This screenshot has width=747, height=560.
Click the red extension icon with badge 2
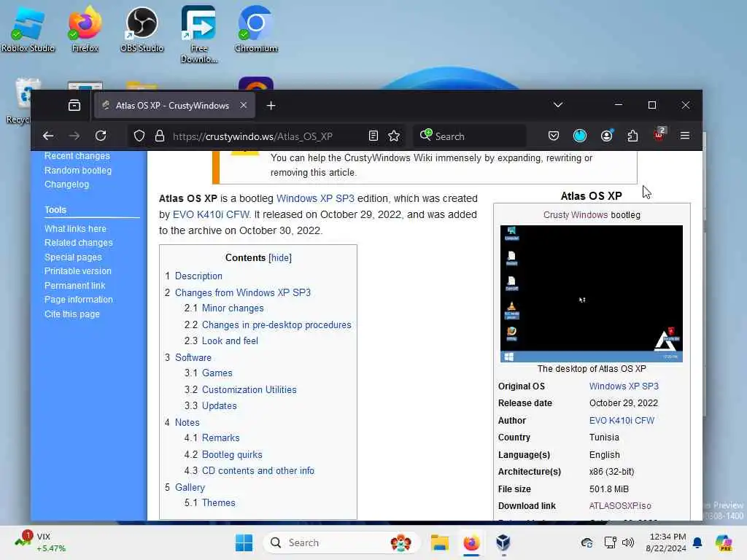coord(659,135)
